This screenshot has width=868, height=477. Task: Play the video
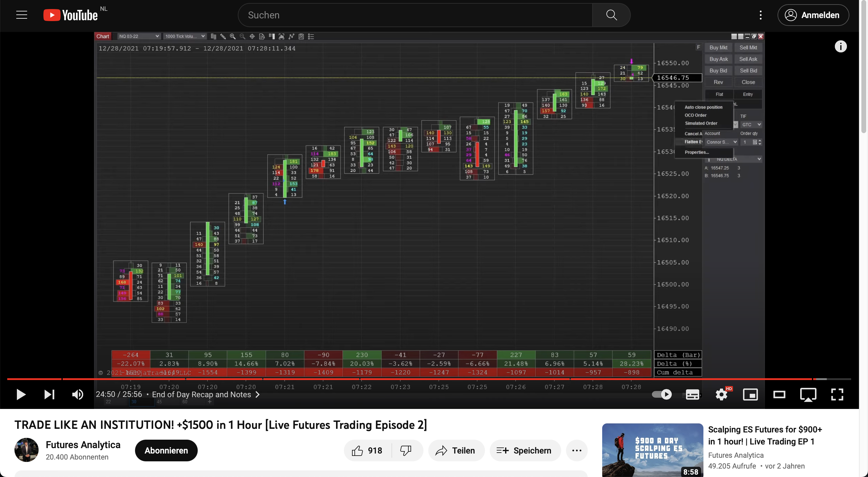pos(21,394)
